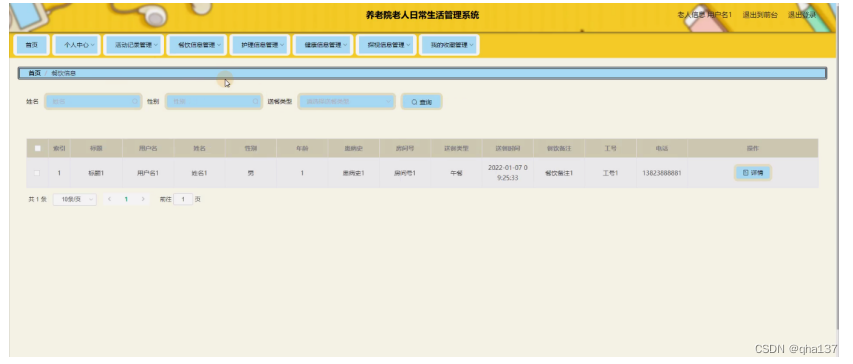Image resolution: width=853 pixels, height=364 pixels.
Task: Click the search icon inside 姓名 field
Action: (135, 102)
